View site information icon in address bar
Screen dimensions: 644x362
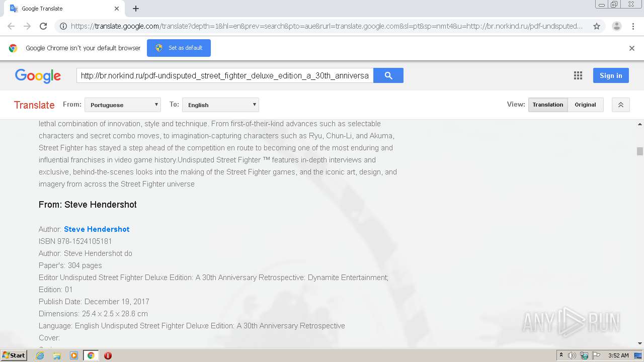click(63, 26)
